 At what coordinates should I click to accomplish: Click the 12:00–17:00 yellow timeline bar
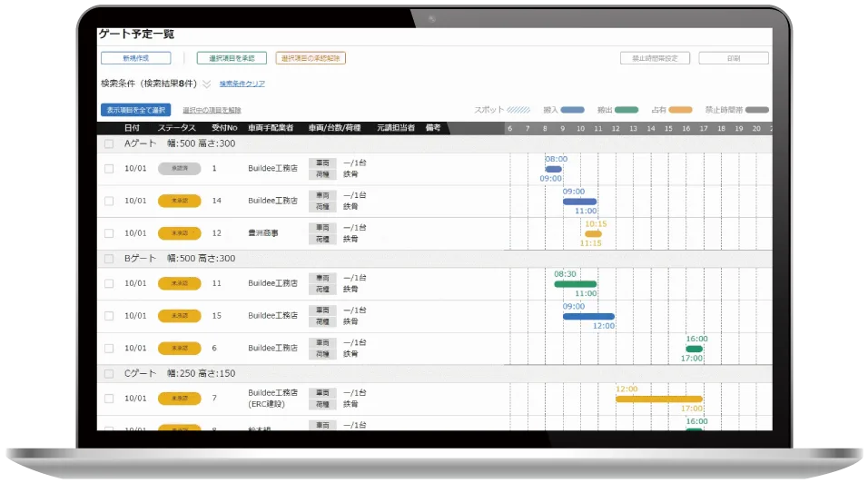(658, 399)
